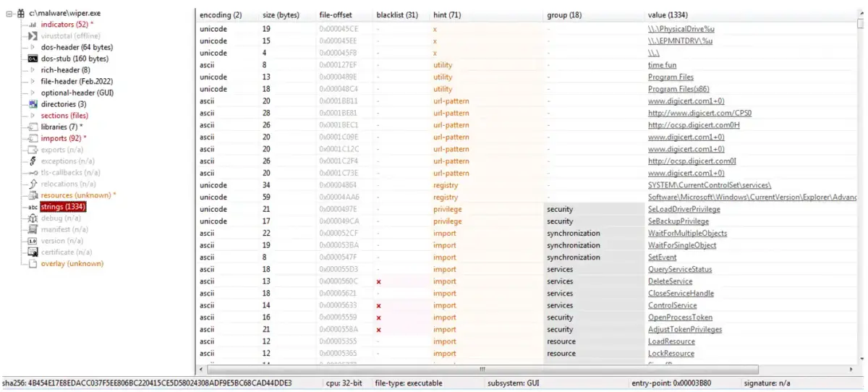This screenshot has height=392, width=868.
Task: Click the http://ocsp.digicert.com0H value
Action: point(694,125)
